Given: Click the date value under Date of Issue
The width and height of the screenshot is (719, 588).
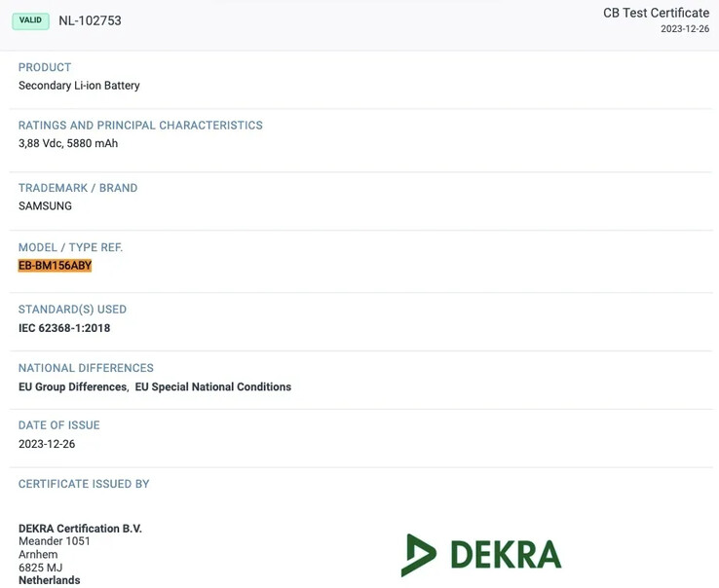Looking at the screenshot, I should 47,444.
